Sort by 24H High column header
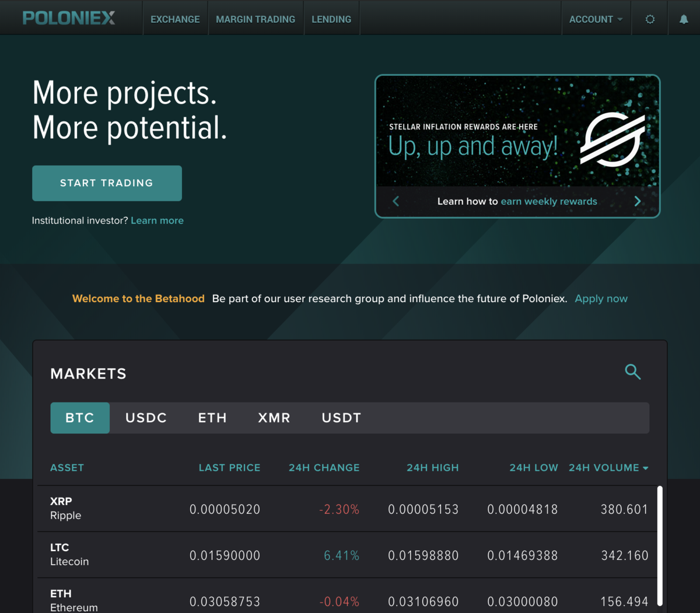Viewport: 700px width, 613px height. [x=433, y=468]
